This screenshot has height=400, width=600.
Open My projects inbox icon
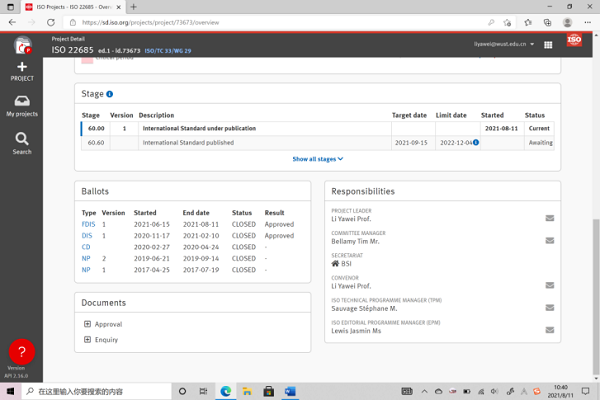(22, 102)
